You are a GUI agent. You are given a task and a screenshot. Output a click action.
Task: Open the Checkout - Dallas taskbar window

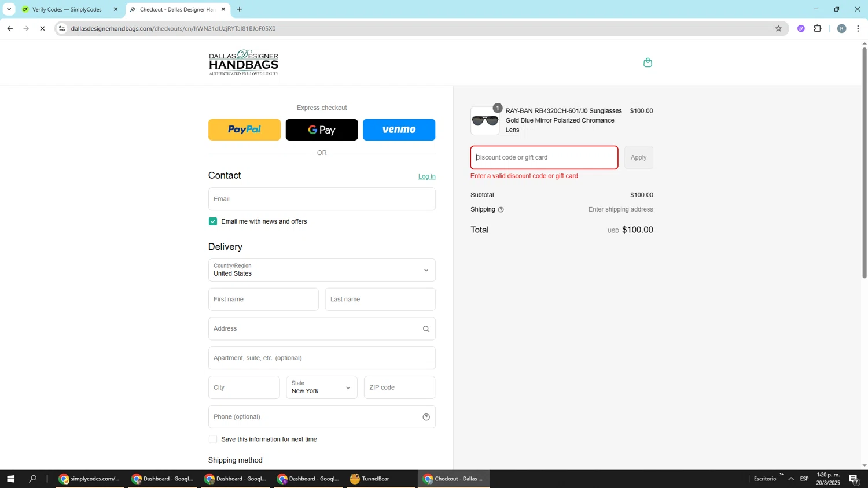454,479
